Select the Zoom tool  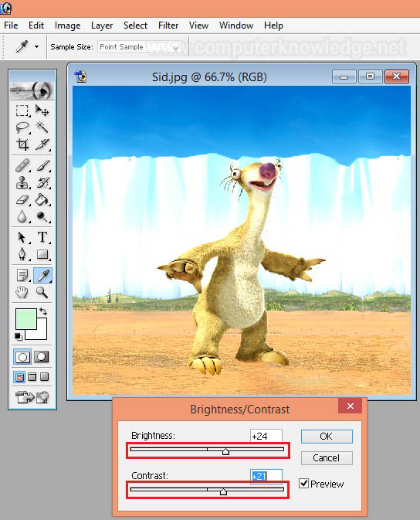pyautogui.click(x=42, y=292)
